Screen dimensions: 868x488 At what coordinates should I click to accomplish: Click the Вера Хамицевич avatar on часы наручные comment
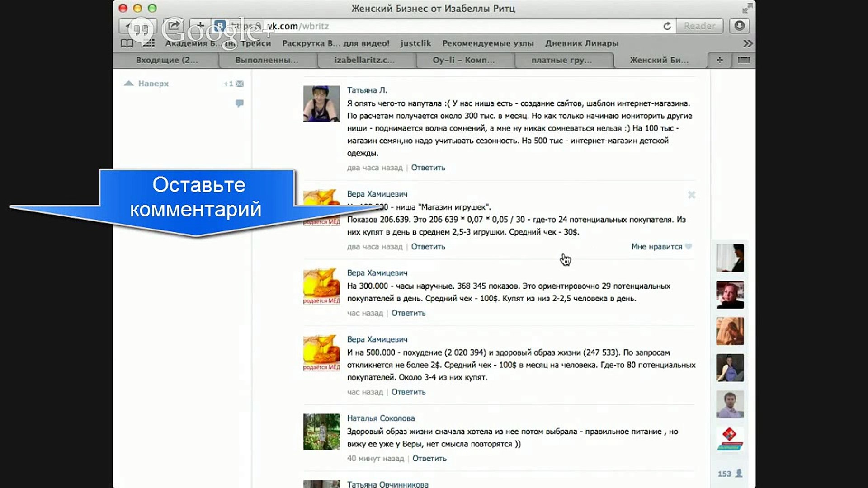coord(321,286)
